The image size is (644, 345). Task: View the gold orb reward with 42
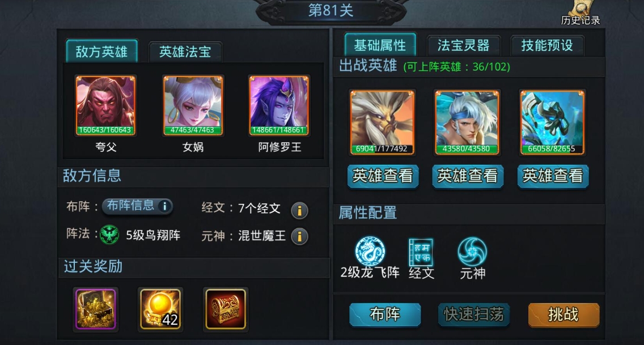tap(160, 309)
